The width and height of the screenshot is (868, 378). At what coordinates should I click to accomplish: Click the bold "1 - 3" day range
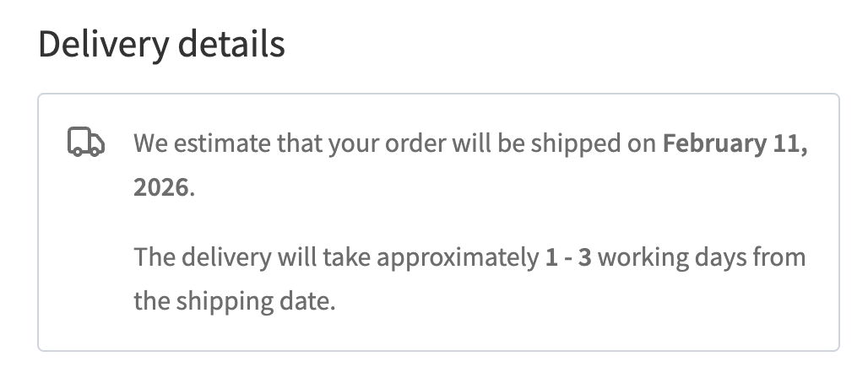(568, 256)
